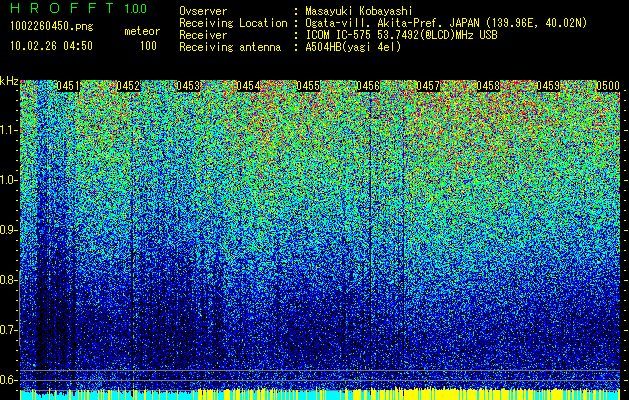Select the ICOM IC-575 53.7492 MHz receiver text
This screenshot has width=629, height=400.
401,35
